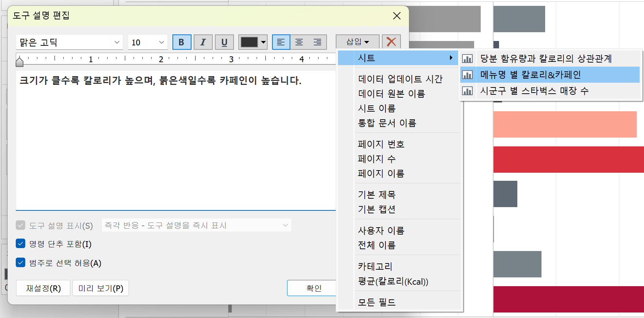
Task: Click the bright red bar in chart
Action: [x=569, y=160]
